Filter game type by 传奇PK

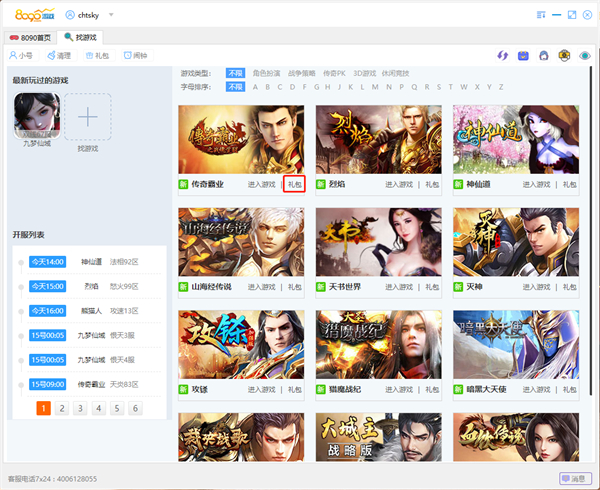[334, 73]
